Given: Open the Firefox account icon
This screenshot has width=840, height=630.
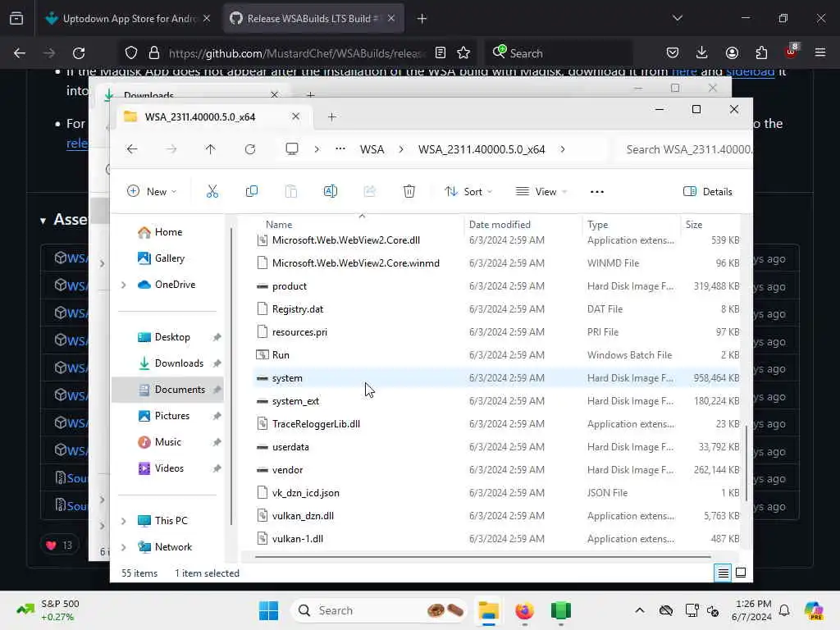Looking at the screenshot, I should coord(732,52).
